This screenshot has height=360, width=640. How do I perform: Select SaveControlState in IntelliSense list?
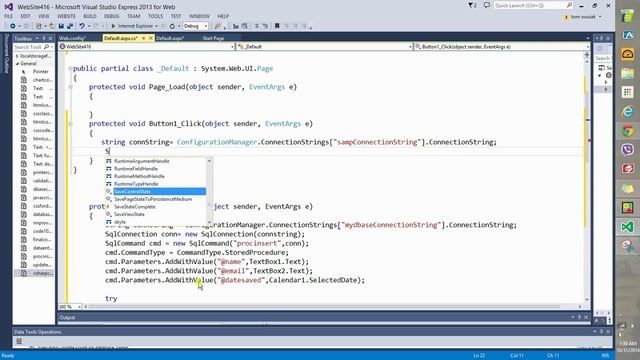point(156,191)
